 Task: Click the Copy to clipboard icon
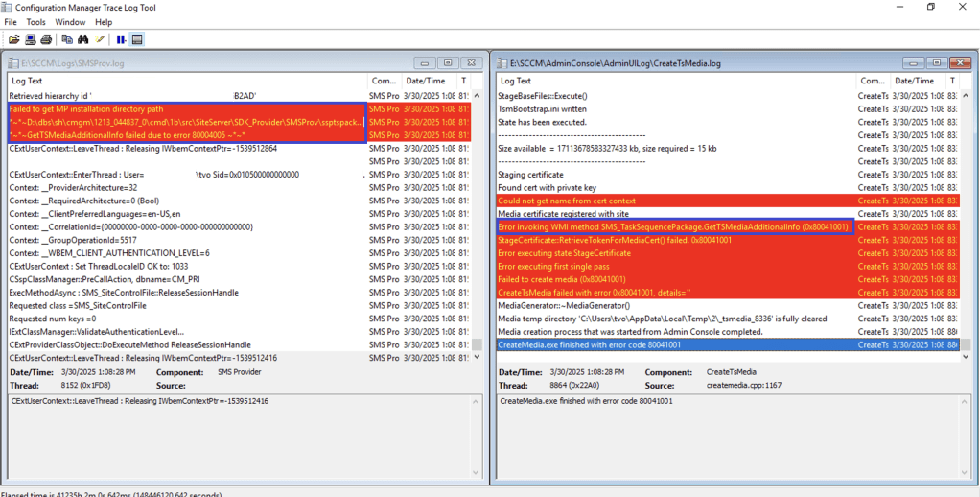(x=67, y=39)
